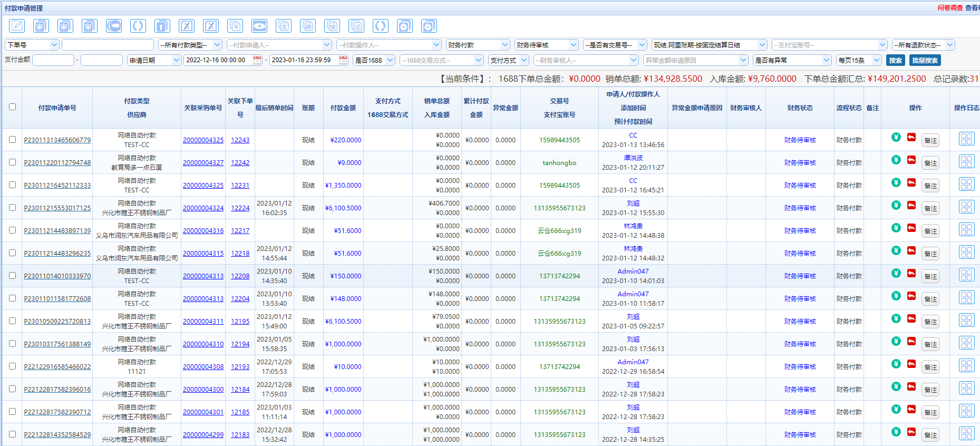980x446 pixels.
Task: Click the 诚 toolbar icon
Action: pyautogui.click(x=356, y=26)
